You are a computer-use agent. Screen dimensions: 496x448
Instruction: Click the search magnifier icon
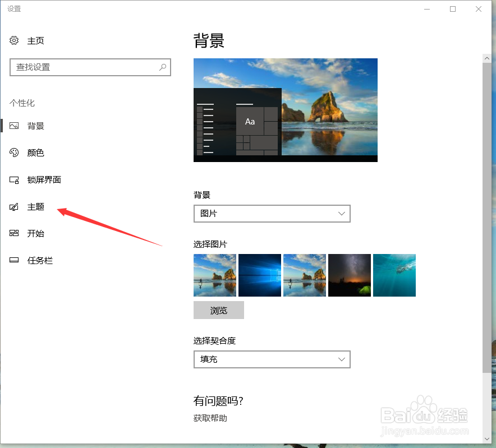163,67
